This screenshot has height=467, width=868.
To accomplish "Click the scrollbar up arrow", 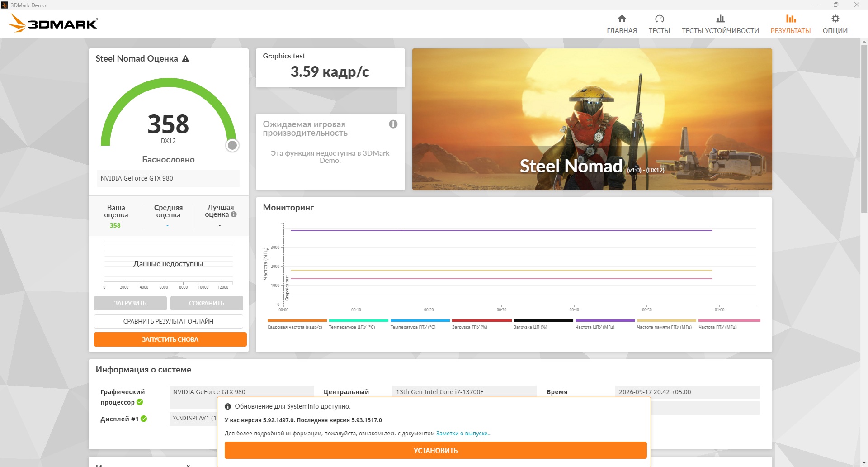I will pyautogui.click(x=864, y=41).
